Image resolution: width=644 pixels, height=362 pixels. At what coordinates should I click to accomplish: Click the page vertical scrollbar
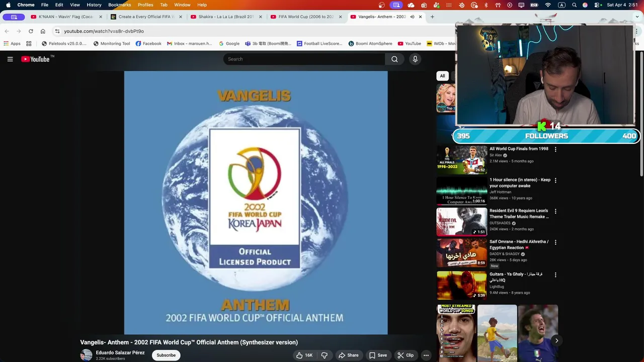click(x=641, y=113)
